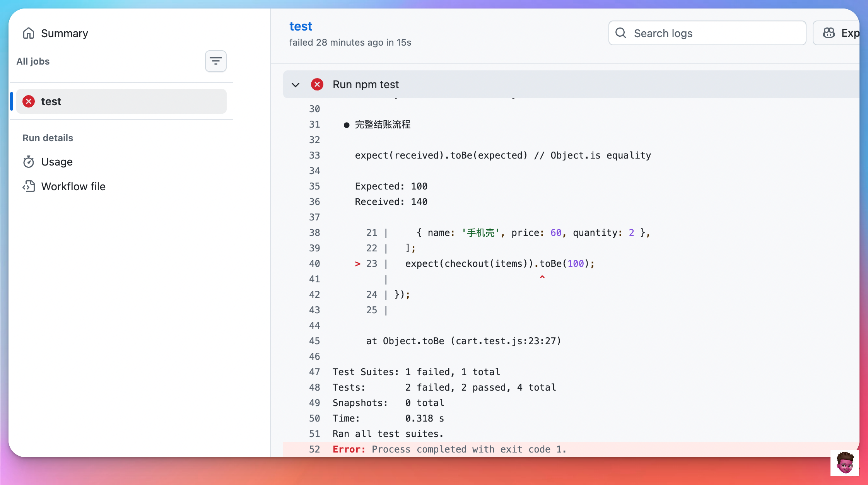868x485 pixels.
Task: Select log line number 40
Action: tap(314, 264)
